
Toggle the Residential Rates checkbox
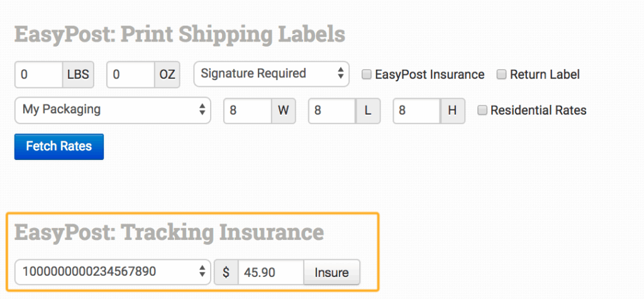click(482, 110)
